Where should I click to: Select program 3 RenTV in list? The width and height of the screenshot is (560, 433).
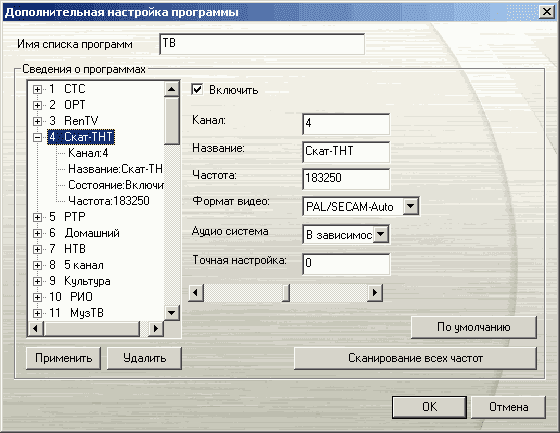(x=73, y=121)
